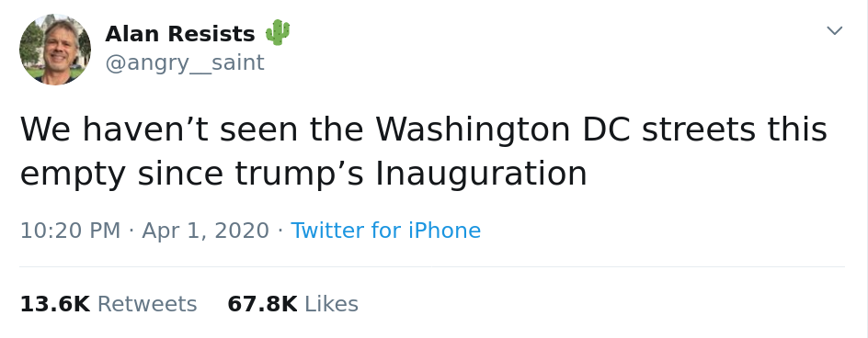Click the divider line above the stats
The image size is (868, 338).
[x=432, y=267]
